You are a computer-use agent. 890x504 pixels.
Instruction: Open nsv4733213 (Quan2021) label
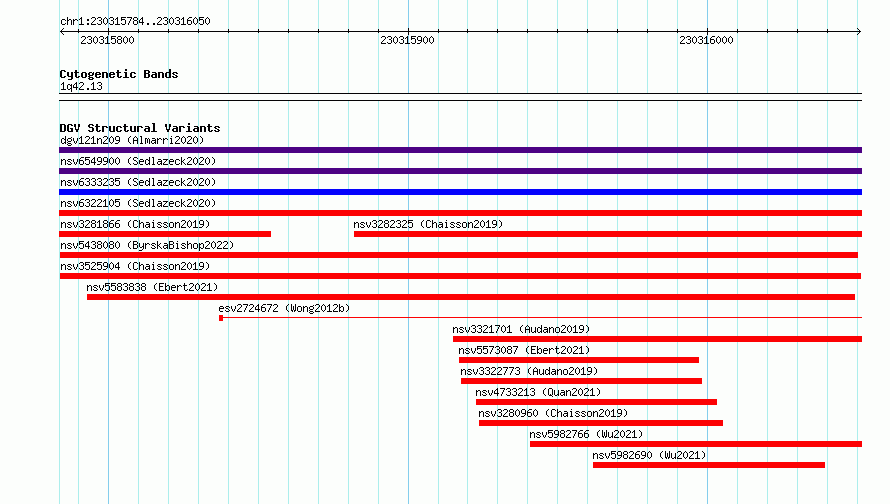point(538,392)
